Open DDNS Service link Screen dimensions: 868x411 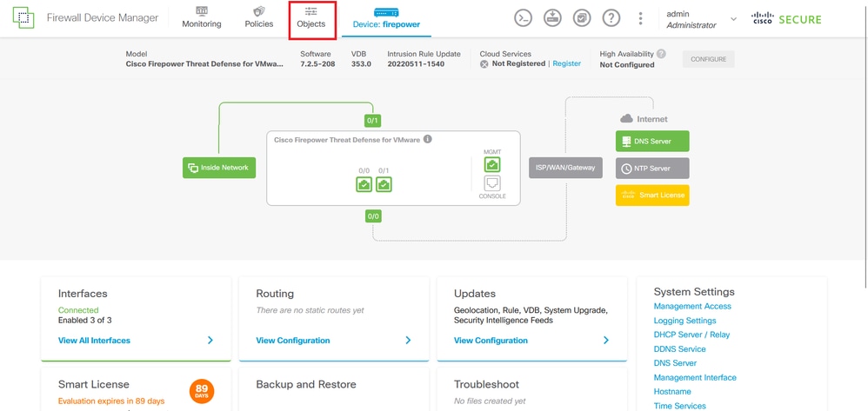[680, 349]
